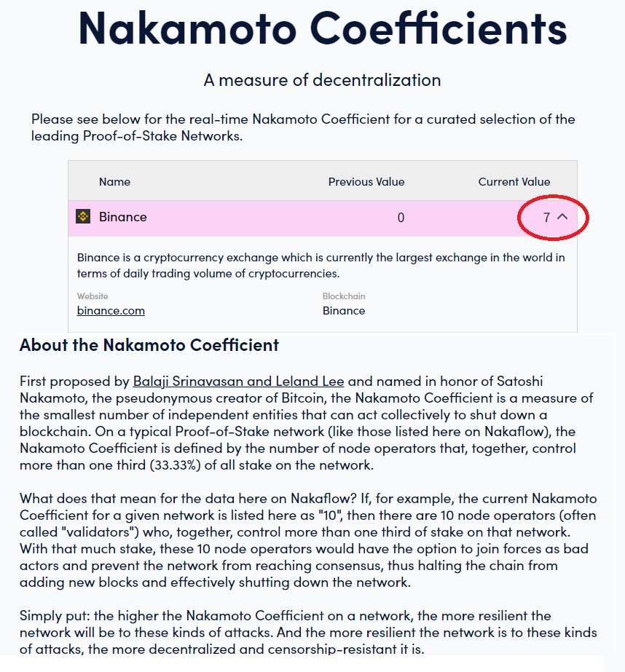The width and height of the screenshot is (625, 672).
Task: Open the binance.com website link
Action: [111, 311]
